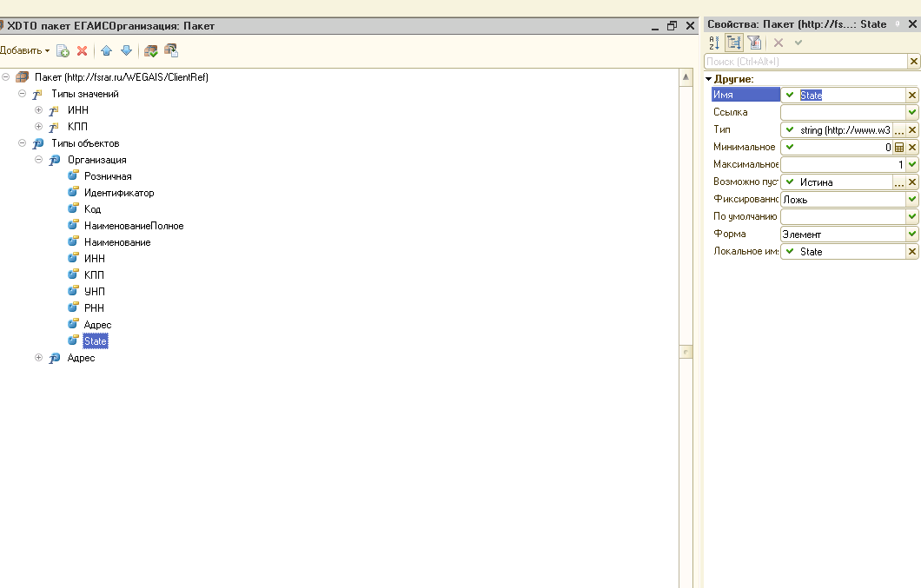This screenshot has height=588, width=921.
Task: Click the red Delete icon in toolbar
Action: pyautogui.click(x=83, y=51)
